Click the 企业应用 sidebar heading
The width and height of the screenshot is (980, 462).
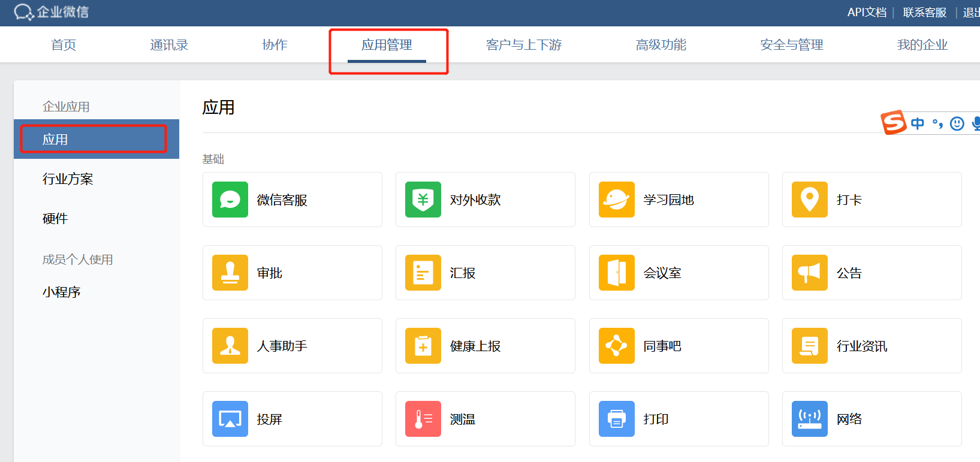pos(66,107)
